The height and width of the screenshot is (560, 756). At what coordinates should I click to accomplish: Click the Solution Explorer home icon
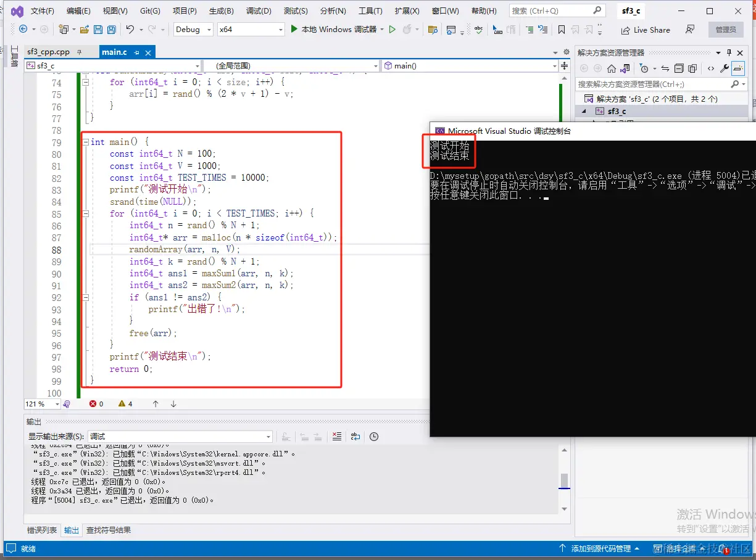612,68
